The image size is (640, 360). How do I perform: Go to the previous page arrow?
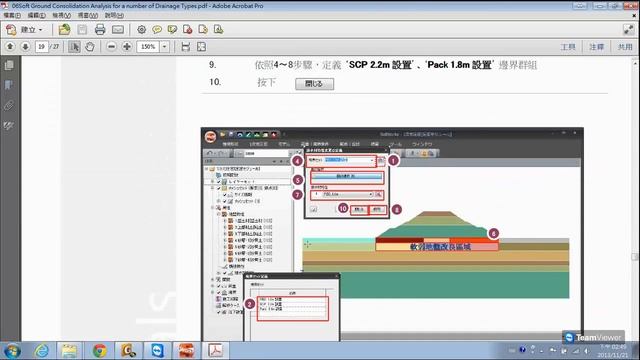click(x=10, y=47)
